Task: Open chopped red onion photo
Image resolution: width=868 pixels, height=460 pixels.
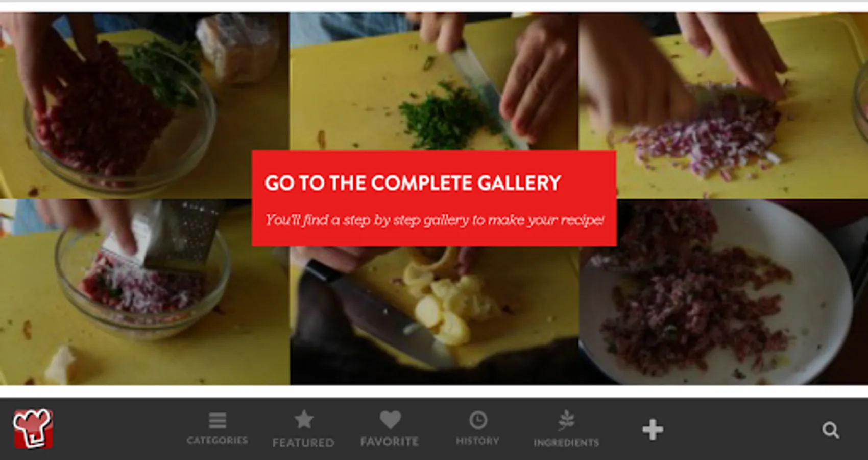Action: pyautogui.click(x=724, y=105)
